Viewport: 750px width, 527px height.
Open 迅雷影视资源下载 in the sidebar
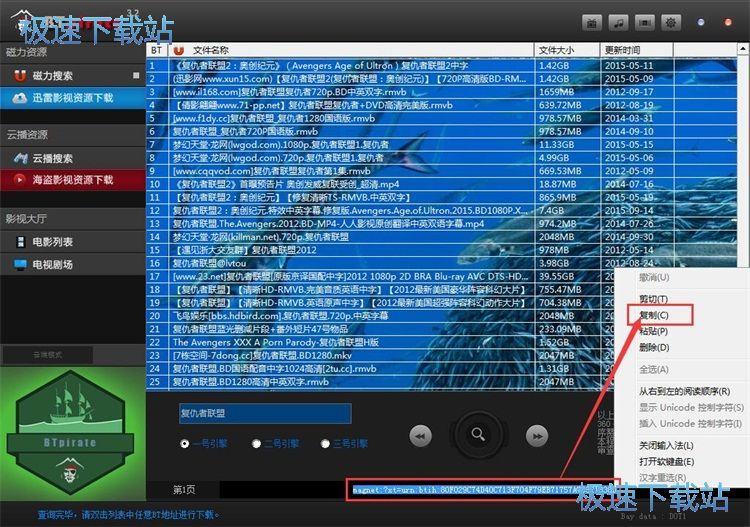tap(73, 98)
